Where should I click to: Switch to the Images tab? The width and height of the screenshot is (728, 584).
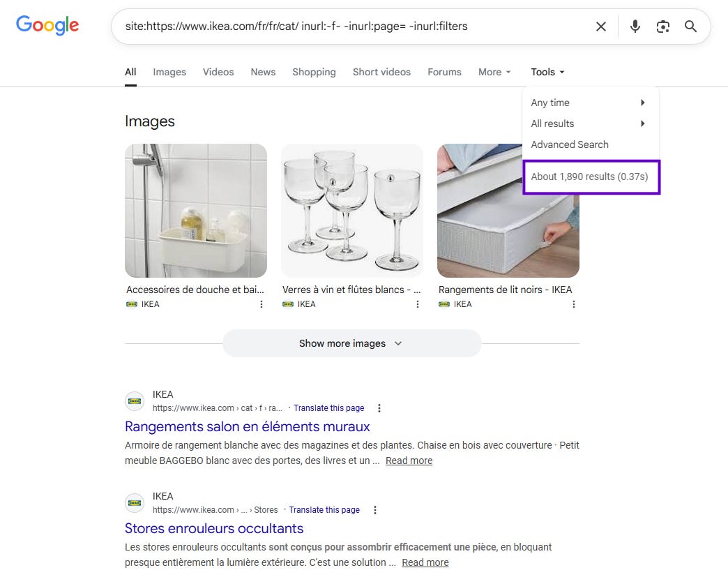point(169,72)
